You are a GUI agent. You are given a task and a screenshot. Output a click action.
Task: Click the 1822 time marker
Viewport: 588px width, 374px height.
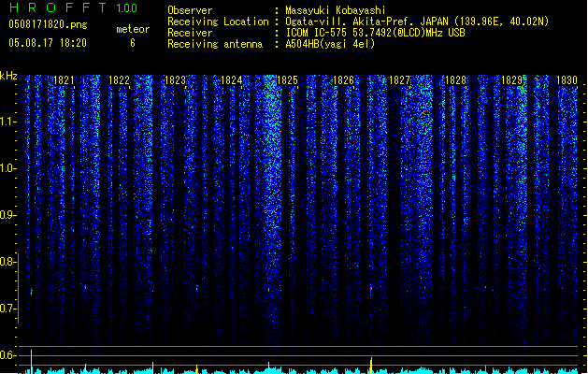click(120, 80)
